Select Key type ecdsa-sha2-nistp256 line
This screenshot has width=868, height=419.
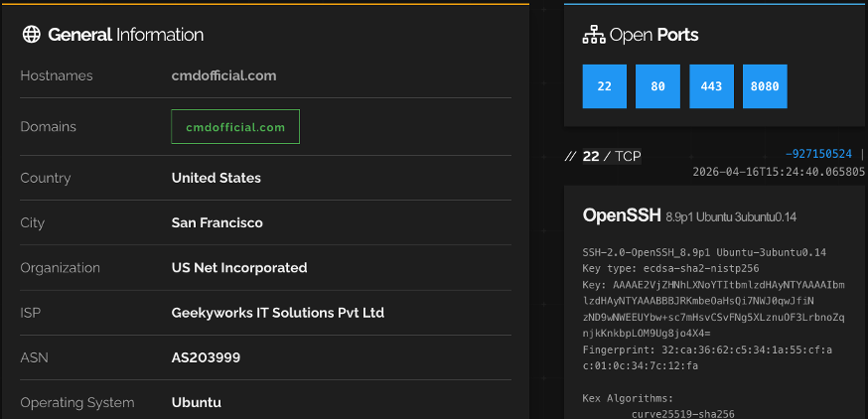coord(670,268)
